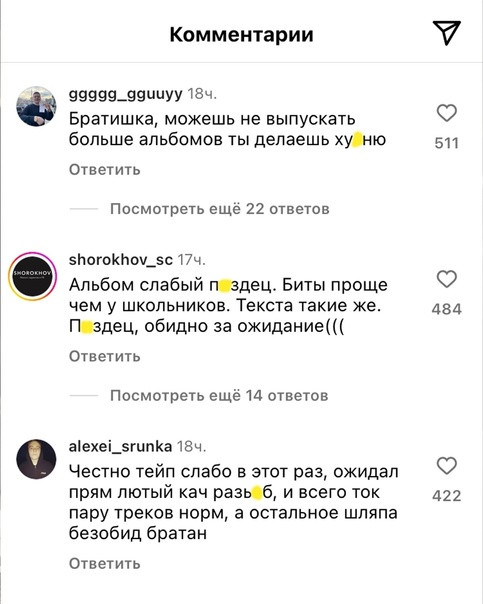Viewport: 483px width, 604px height.
Task: Expand 14 more replies under second comment
Action: (x=219, y=396)
